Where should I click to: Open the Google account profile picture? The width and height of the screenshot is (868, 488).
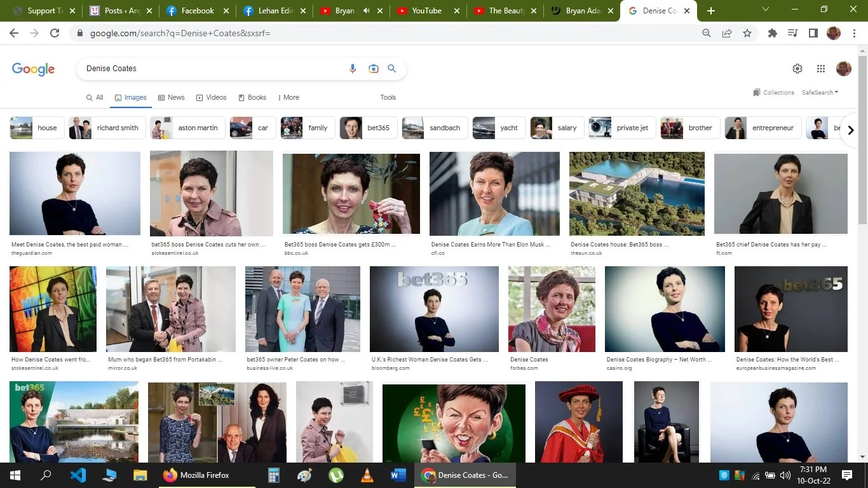pyautogui.click(x=844, y=69)
